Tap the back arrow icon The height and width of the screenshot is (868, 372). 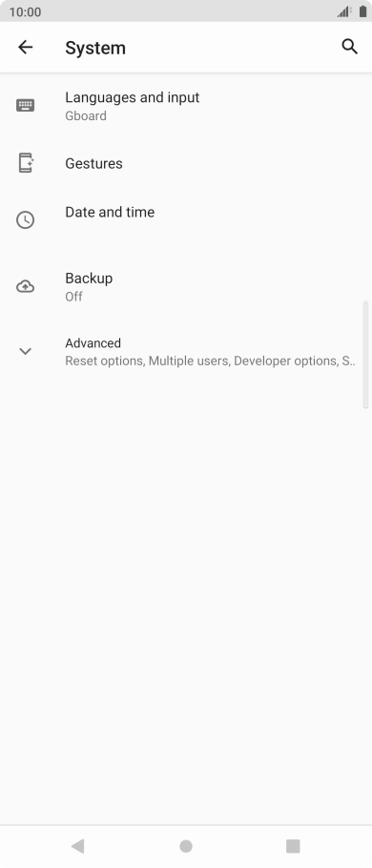[26, 48]
